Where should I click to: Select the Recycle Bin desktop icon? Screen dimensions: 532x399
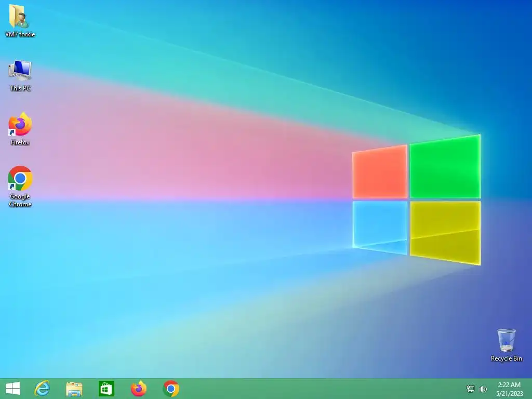click(x=506, y=340)
